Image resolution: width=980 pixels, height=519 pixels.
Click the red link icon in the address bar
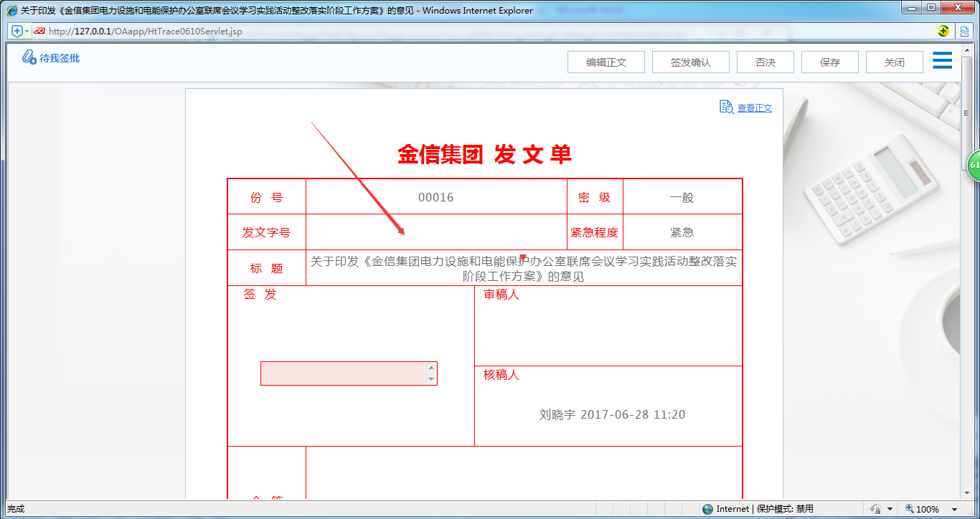(x=39, y=31)
